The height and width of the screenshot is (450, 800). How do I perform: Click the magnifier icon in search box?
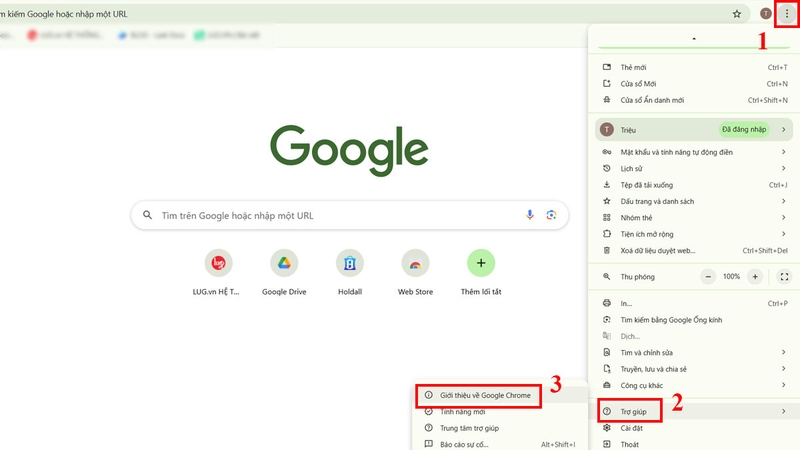click(147, 215)
